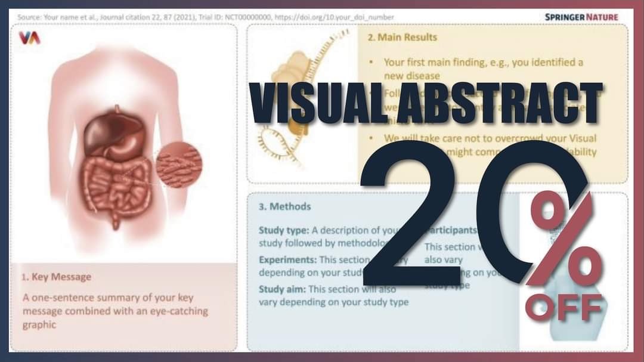Click the VA logo icon

click(30, 38)
